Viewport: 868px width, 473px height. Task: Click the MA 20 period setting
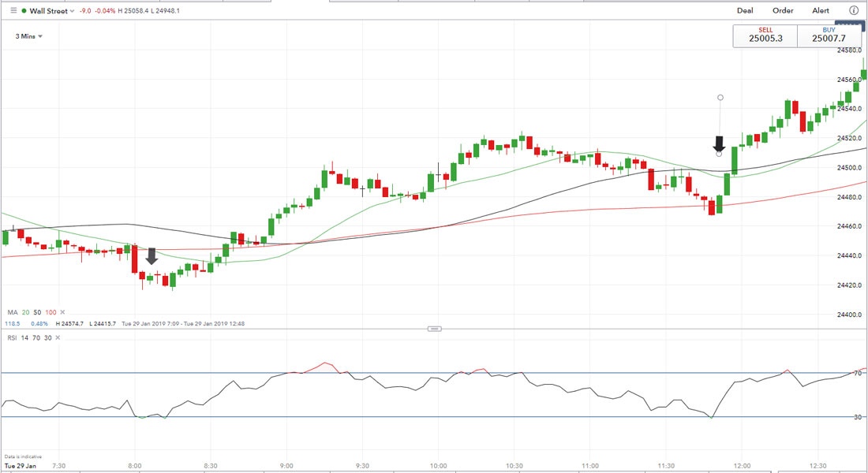click(x=24, y=312)
